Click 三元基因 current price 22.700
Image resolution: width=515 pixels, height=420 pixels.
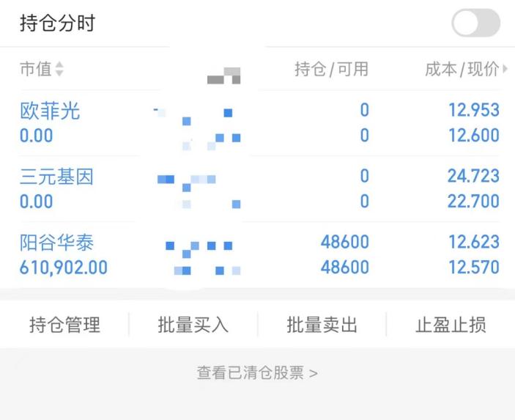(x=473, y=201)
